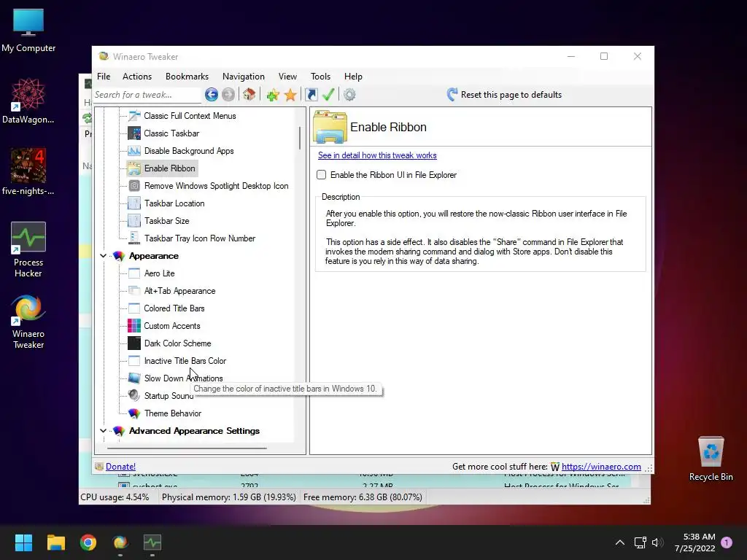Collapse the Appearance tree category
Viewport: 747px width, 560px height.
[x=103, y=256]
